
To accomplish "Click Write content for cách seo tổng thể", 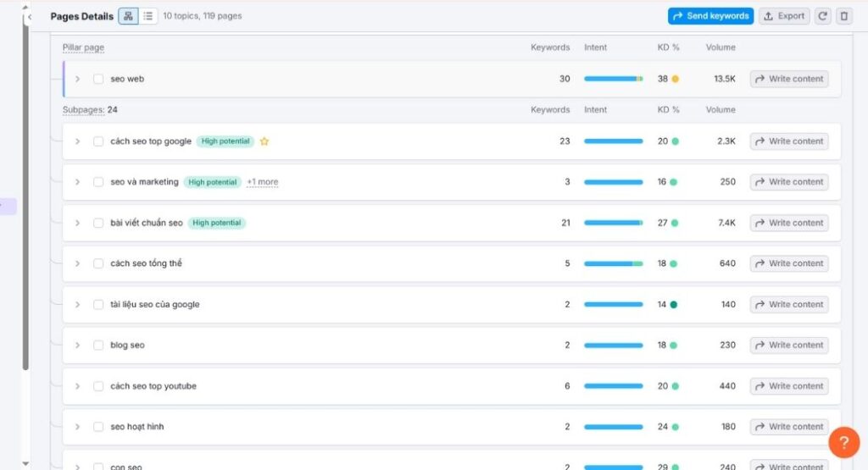I will pos(789,263).
